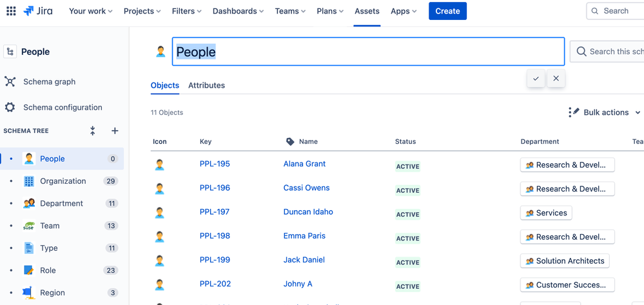Open Jack Daniel's object
The image size is (644, 305).
[x=304, y=260]
